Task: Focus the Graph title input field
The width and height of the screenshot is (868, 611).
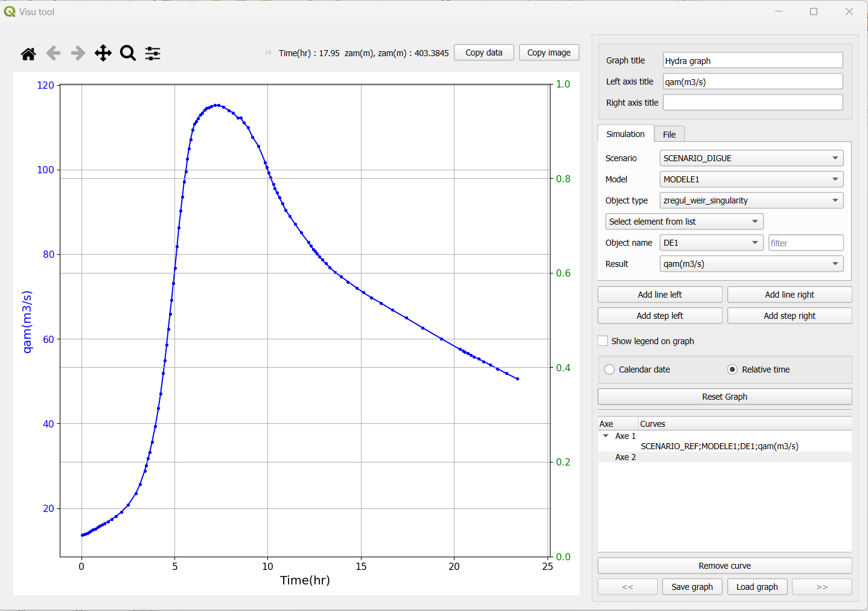Action: pyautogui.click(x=753, y=60)
